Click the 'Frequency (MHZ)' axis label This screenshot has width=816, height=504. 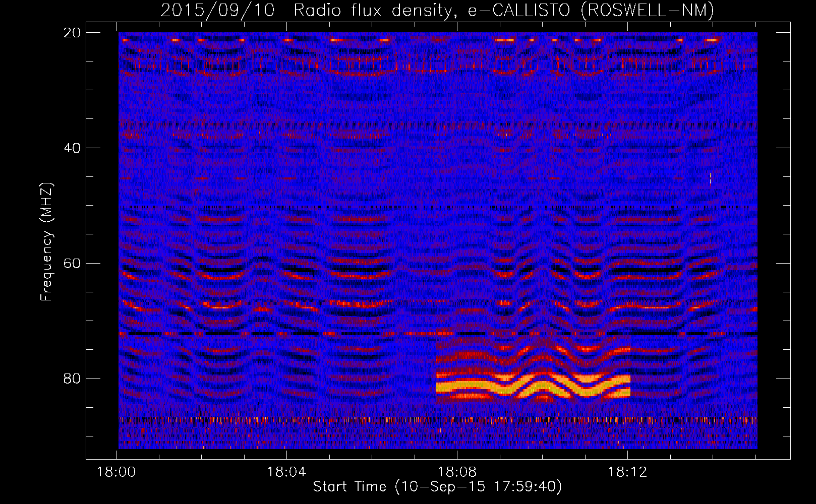[46, 241]
